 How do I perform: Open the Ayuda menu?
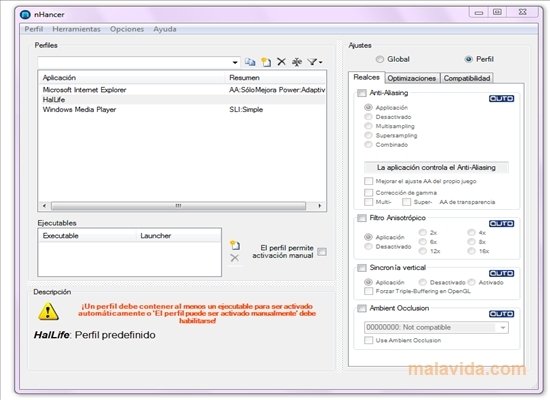165,29
